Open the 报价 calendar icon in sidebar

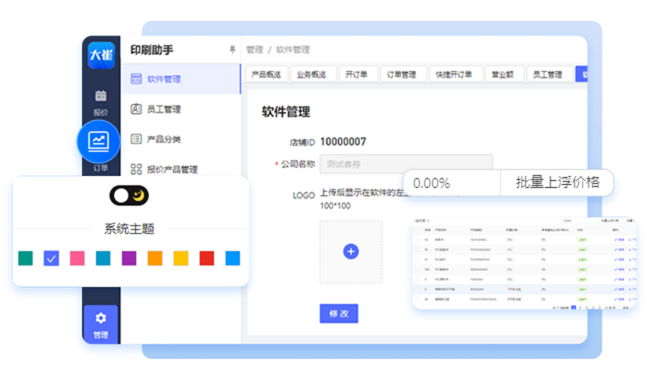101,96
